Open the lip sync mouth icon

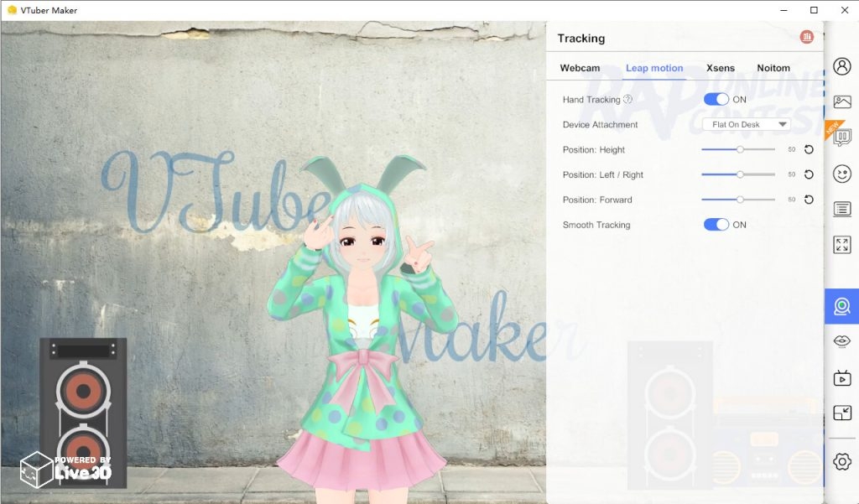[842, 340]
